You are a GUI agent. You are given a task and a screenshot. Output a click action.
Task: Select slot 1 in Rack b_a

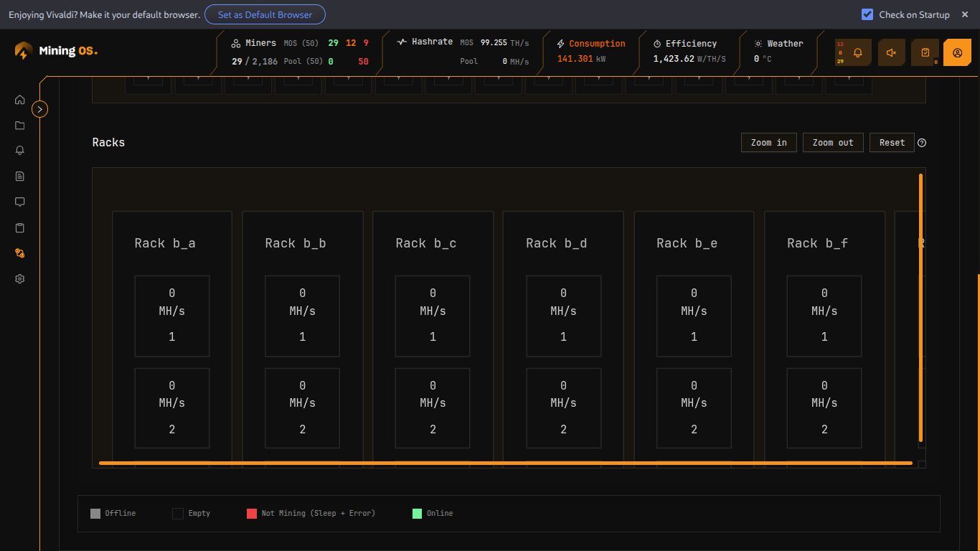click(x=172, y=316)
